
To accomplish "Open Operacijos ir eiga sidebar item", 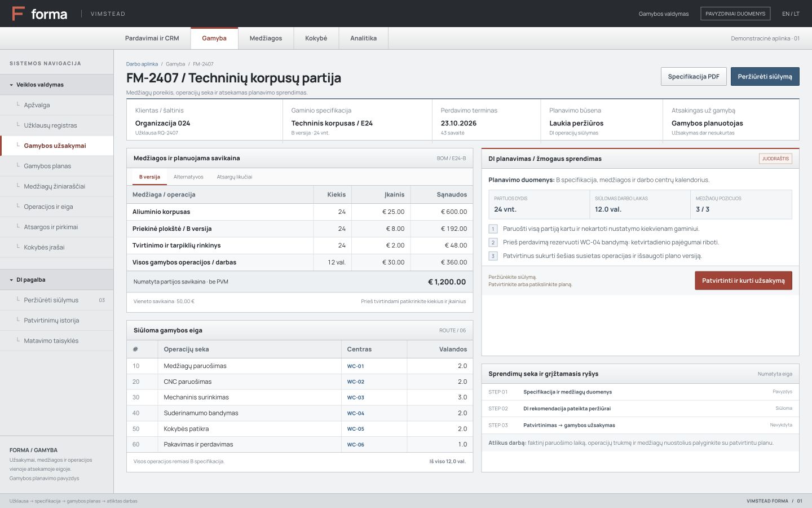I will [56, 207].
